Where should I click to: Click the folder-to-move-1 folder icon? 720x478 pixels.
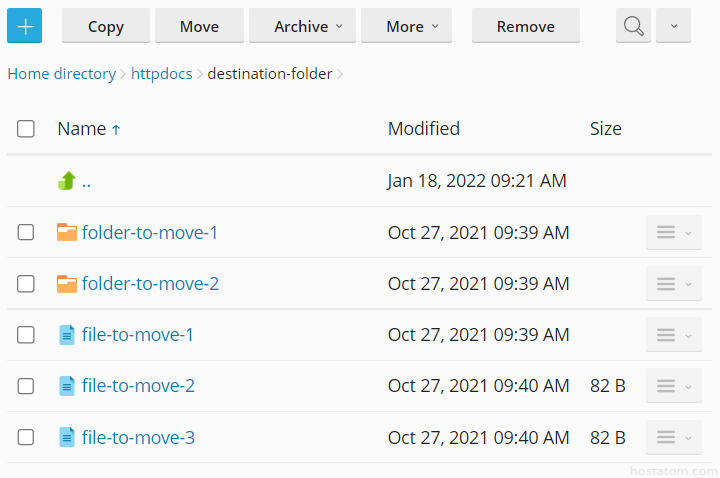[x=67, y=233]
